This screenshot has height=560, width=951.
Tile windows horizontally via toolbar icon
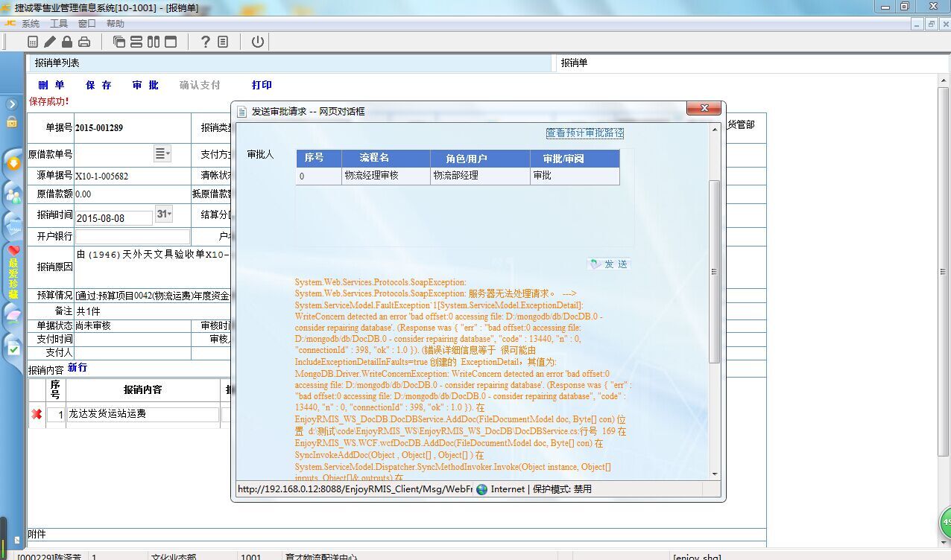136,42
